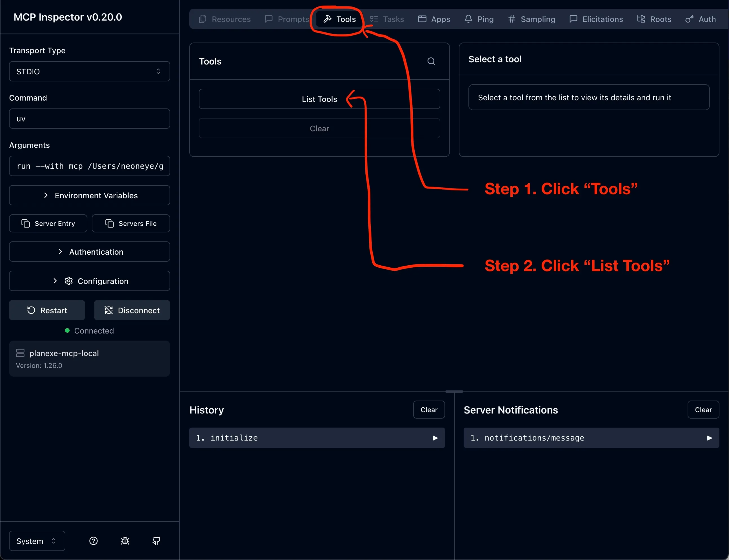
Task: Click the List Tools button
Action: point(319,99)
